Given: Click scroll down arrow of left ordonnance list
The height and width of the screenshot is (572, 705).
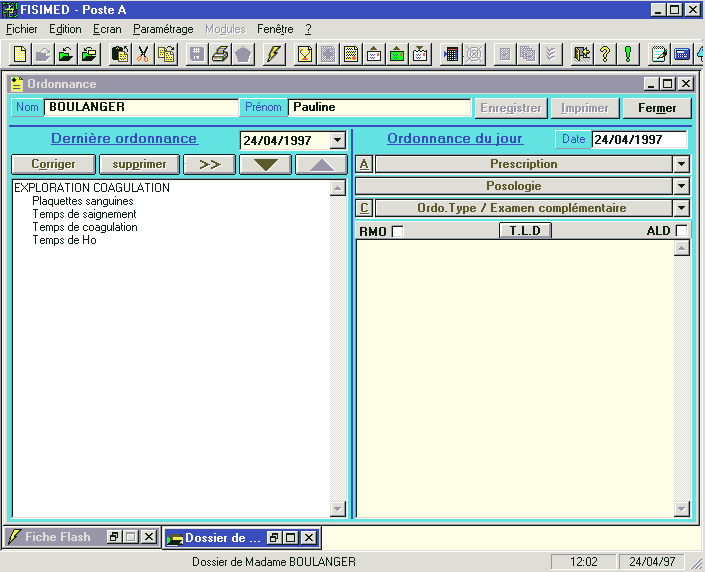Looking at the screenshot, I should pos(338,509).
